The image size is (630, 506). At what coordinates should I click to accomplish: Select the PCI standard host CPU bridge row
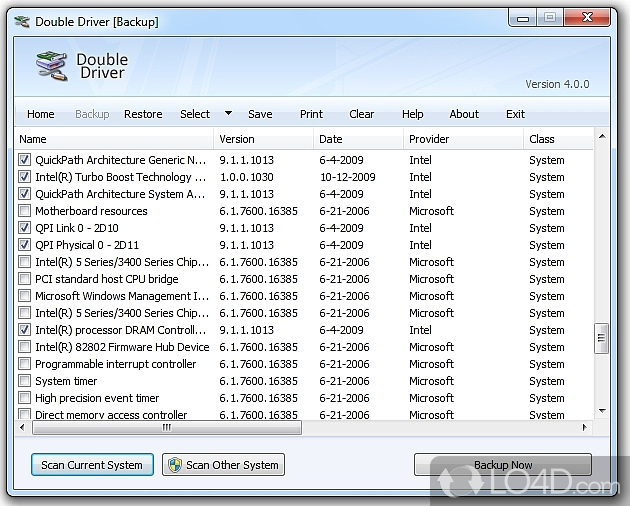(x=106, y=279)
